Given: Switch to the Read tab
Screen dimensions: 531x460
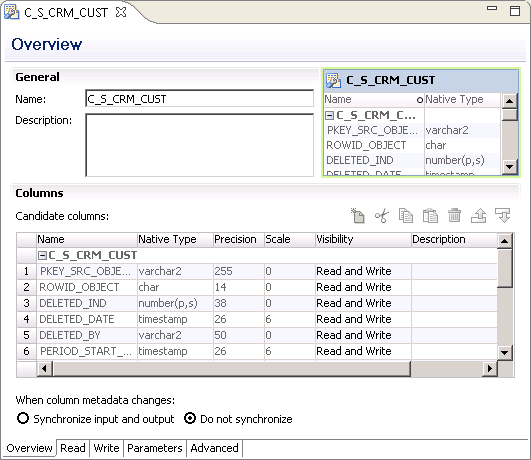Looking at the screenshot, I should [73, 448].
